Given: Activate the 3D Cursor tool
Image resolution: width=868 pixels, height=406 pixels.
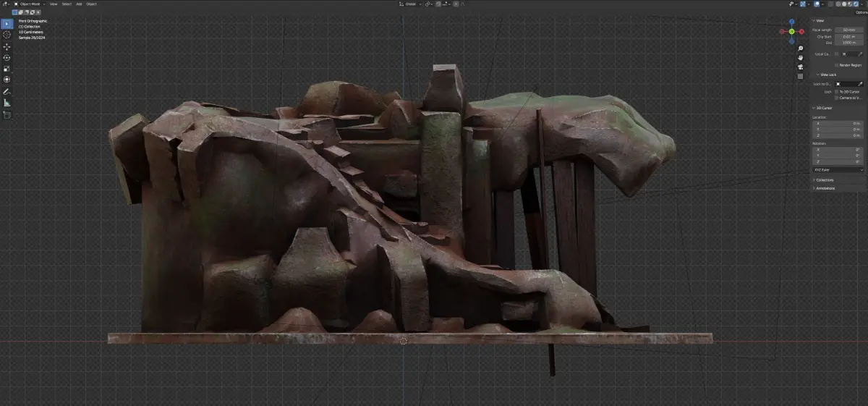Looking at the screenshot, I should 7,35.
